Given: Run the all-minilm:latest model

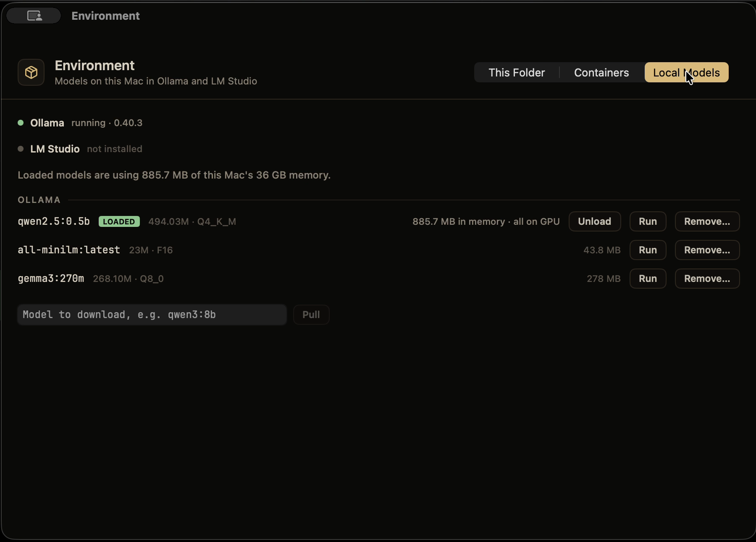Looking at the screenshot, I should (648, 250).
